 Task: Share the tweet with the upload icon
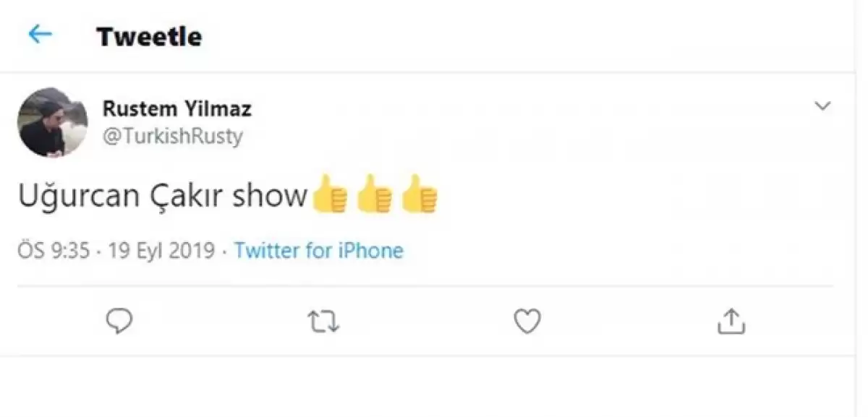(731, 321)
